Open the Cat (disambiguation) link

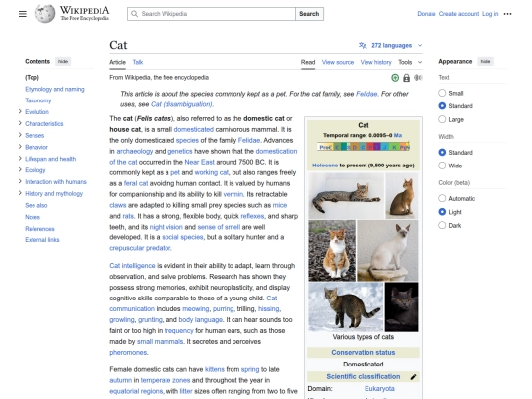tap(181, 104)
